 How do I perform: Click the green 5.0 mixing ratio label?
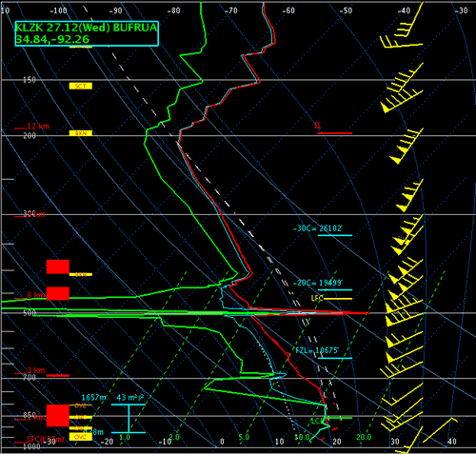tap(244, 437)
